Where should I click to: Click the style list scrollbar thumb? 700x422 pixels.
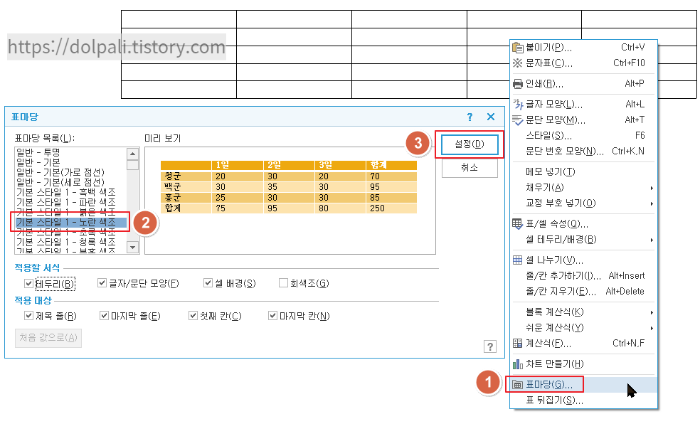(x=132, y=165)
